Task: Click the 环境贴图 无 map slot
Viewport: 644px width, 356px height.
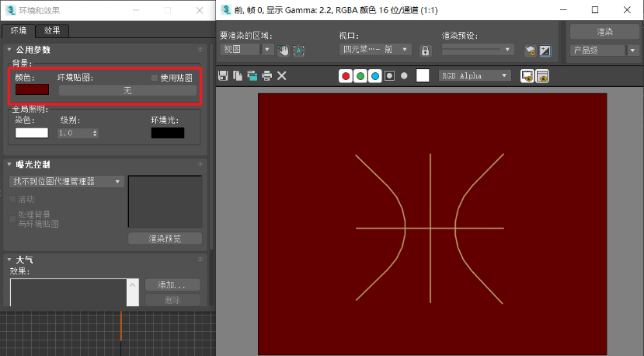Action: click(x=127, y=90)
